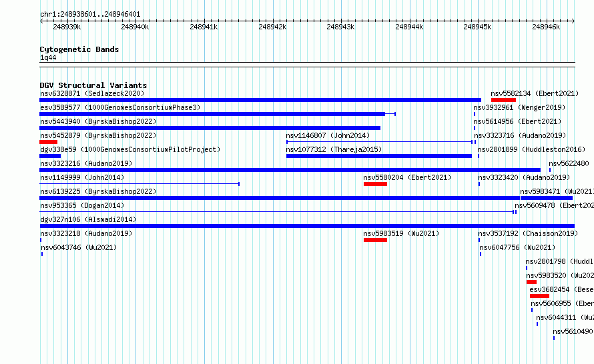Open nsv1077312 (Thareja2015) label
The image size is (594, 364).
(334, 149)
